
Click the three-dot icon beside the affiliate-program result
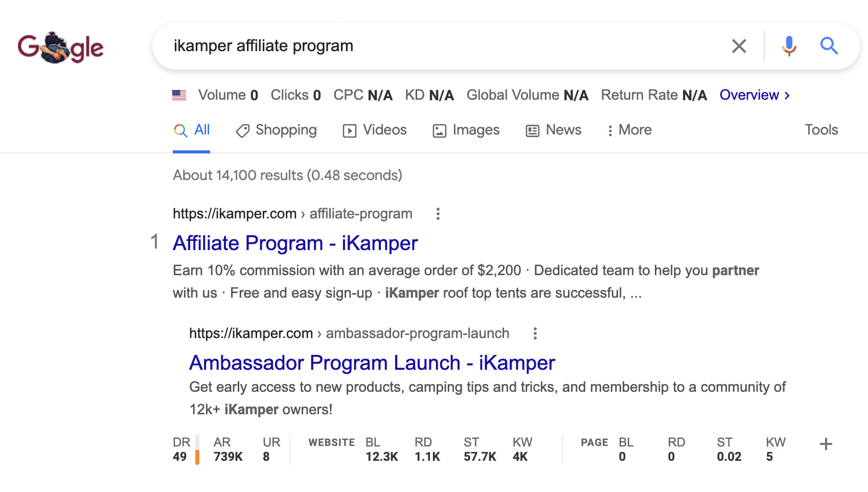(x=438, y=214)
